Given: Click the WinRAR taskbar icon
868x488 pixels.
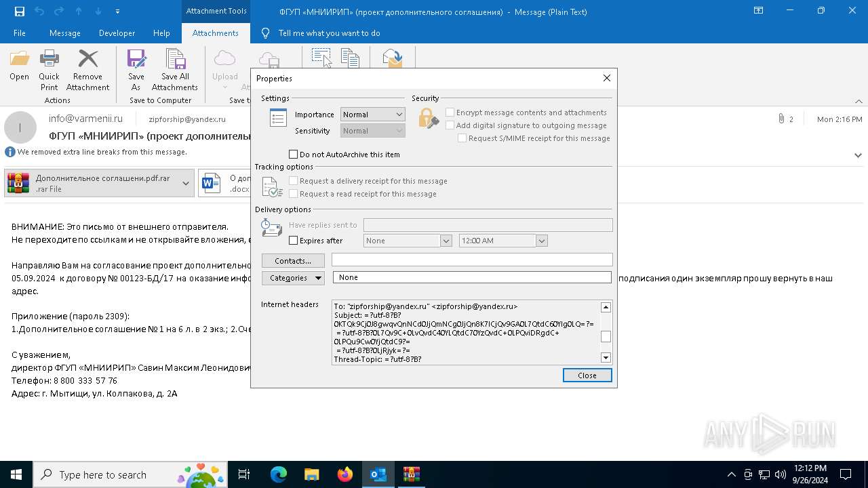Looking at the screenshot, I should click(x=412, y=474).
